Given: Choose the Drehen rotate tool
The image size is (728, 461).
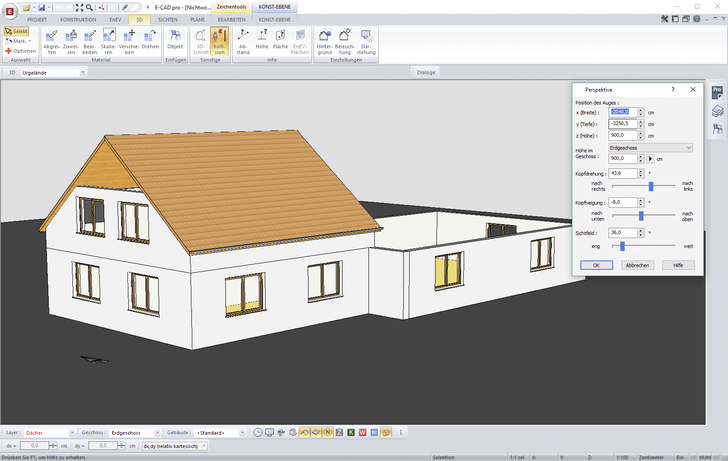Looking at the screenshot, I should pos(151,41).
